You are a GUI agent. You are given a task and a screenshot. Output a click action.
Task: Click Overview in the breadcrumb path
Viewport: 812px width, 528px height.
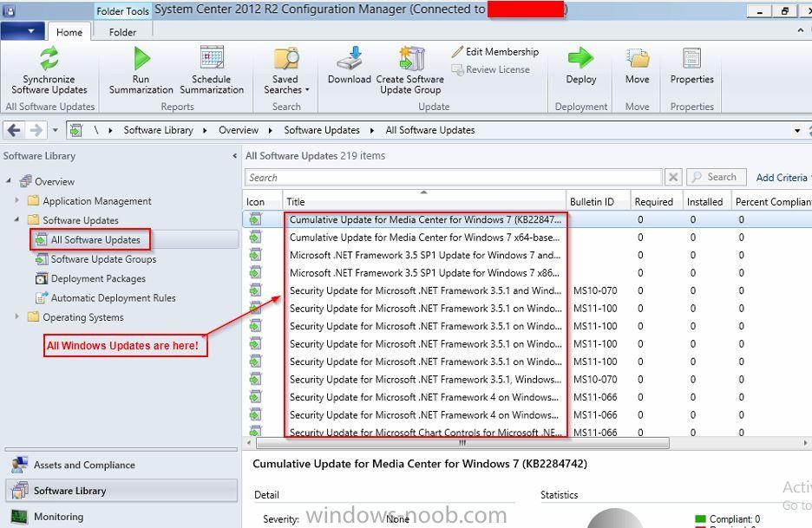click(x=239, y=130)
